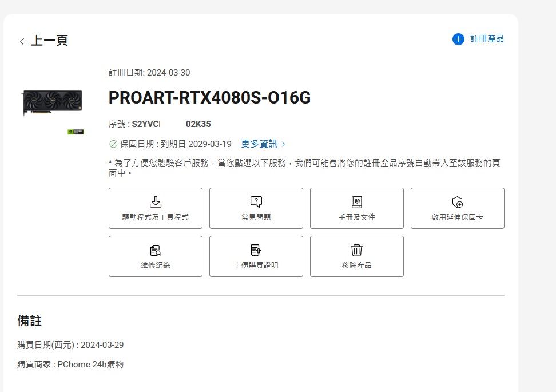The image size is (556, 392).
Task: Click the 購買商家 PChome 24h購物 line
Action: 70,365
